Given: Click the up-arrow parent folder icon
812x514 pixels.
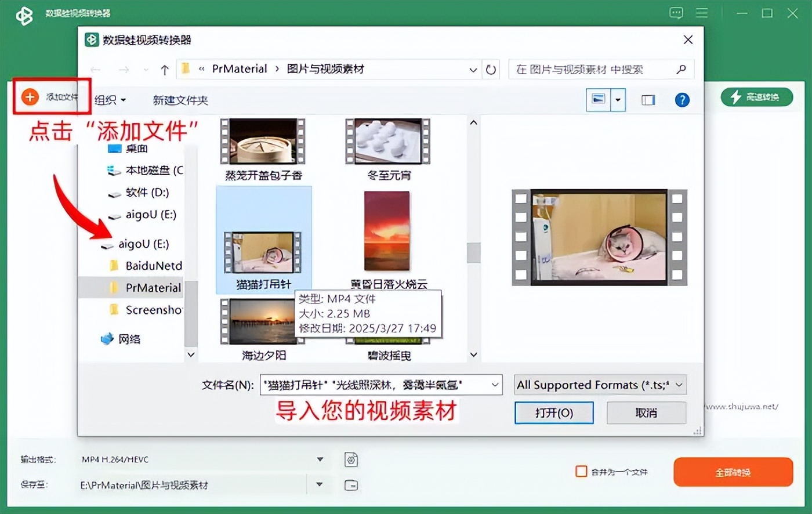Looking at the screenshot, I should [165, 70].
